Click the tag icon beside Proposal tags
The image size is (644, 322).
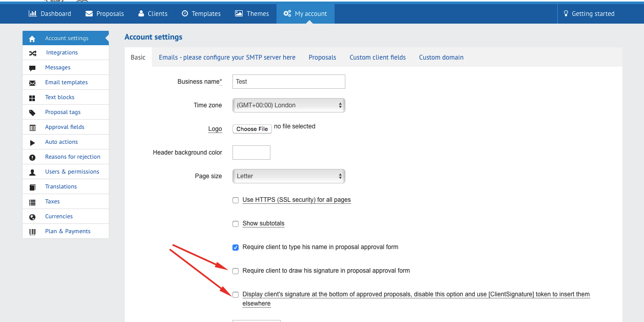tap(32, 112)
